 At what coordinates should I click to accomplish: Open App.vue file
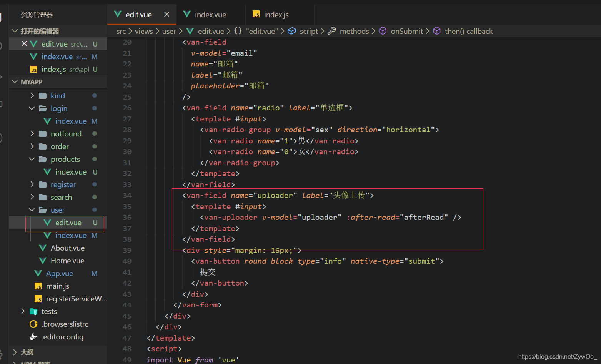point(59,273)
